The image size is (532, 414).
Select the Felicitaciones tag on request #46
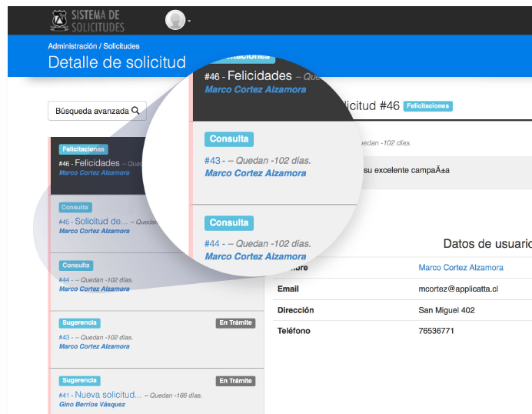[84, 149]
